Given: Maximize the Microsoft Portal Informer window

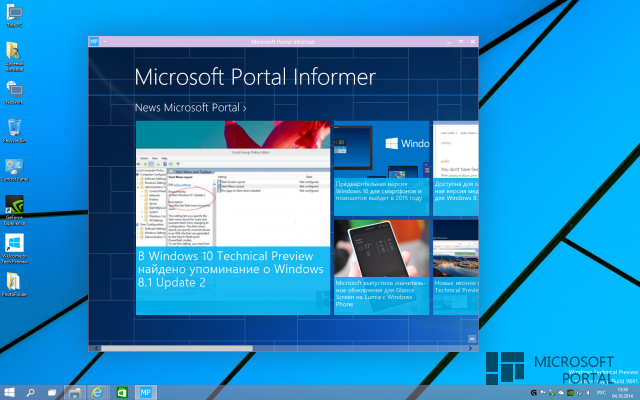Looking at the screenshot, I should click(461, 42).
